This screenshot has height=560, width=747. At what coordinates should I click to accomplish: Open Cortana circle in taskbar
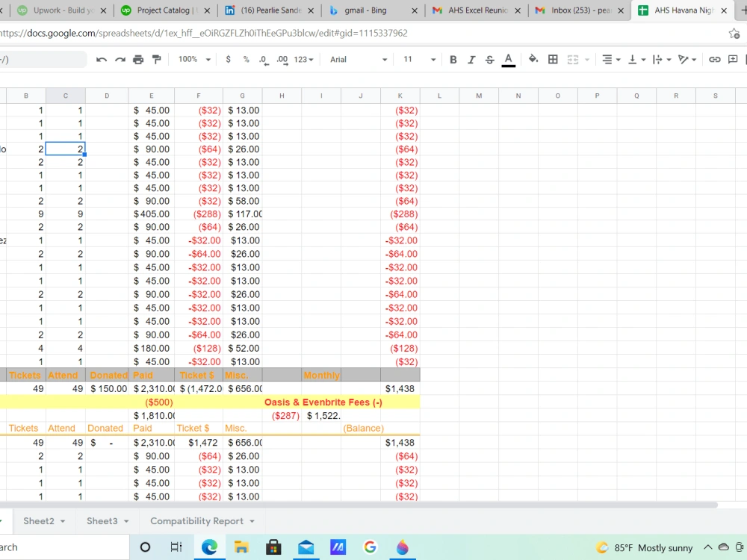point(146,547)
